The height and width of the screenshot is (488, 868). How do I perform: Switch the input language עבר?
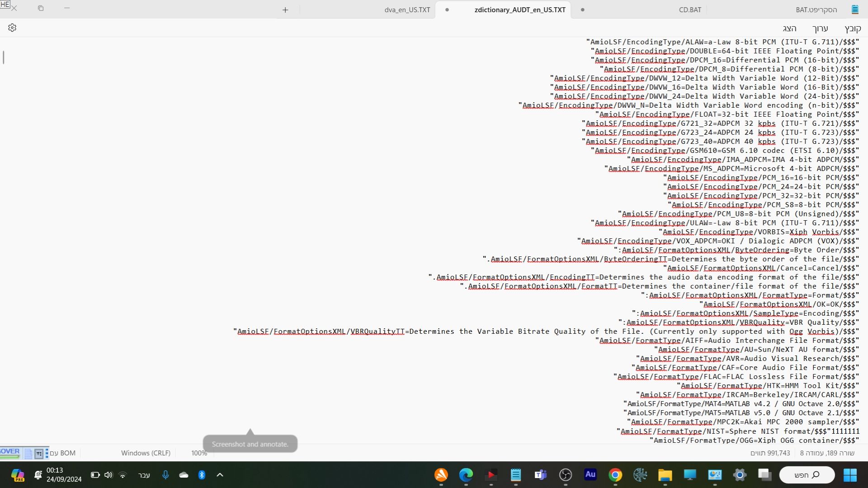coord(144,475)
